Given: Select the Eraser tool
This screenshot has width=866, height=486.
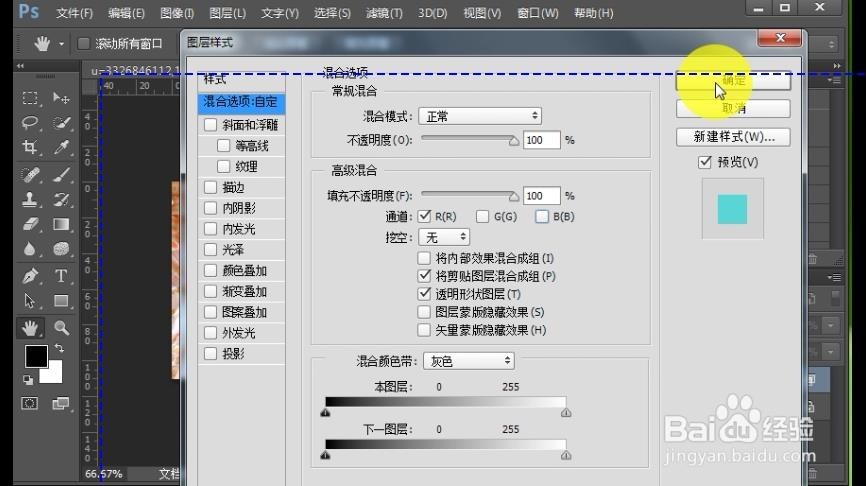Looking at the screenshot, I should 30,224.
